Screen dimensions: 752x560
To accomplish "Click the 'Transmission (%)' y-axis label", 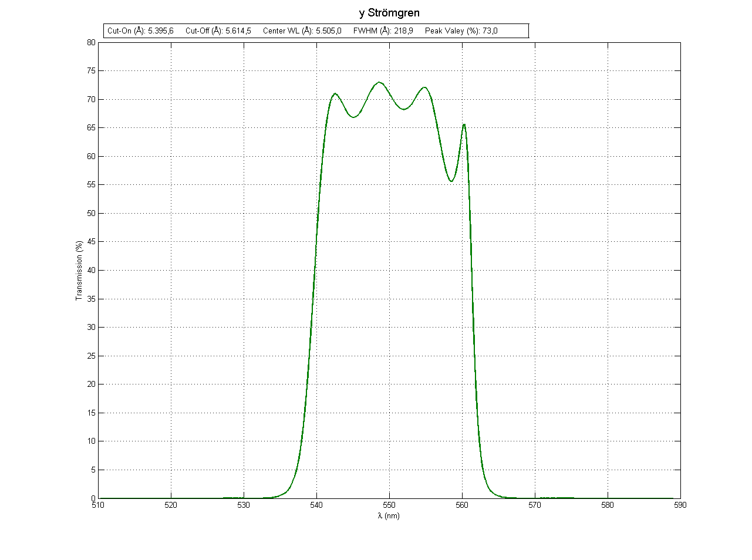I will tap(79, 271).
